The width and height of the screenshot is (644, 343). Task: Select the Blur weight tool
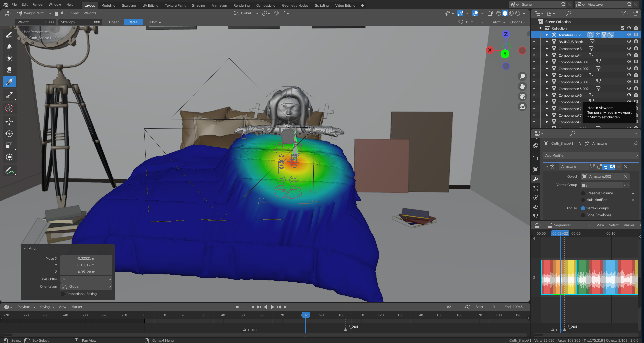(x=9, y=47)
